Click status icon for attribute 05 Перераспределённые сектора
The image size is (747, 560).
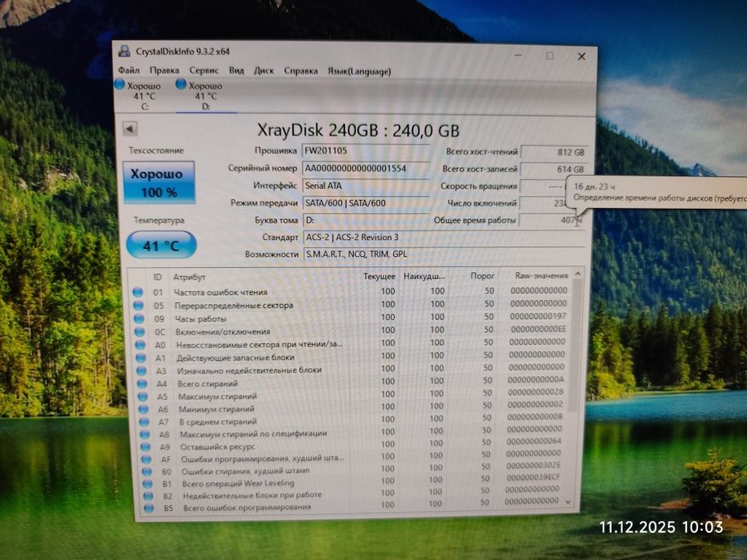point(139,306)
